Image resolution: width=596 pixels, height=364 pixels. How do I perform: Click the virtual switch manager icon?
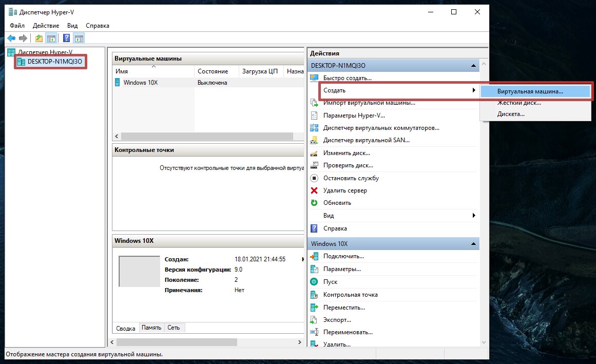pyautogui.click(x=314, y=128)
